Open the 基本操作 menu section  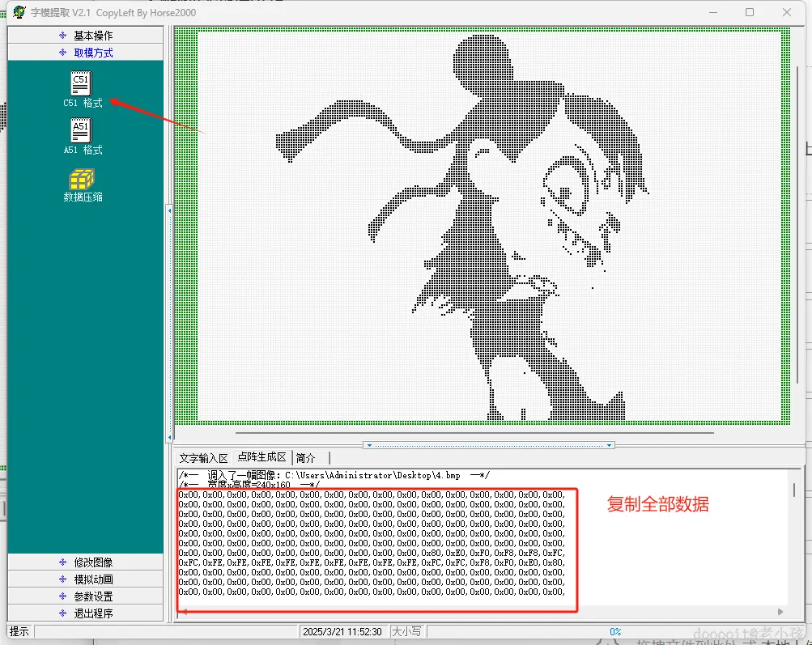[x=86, y=35]
